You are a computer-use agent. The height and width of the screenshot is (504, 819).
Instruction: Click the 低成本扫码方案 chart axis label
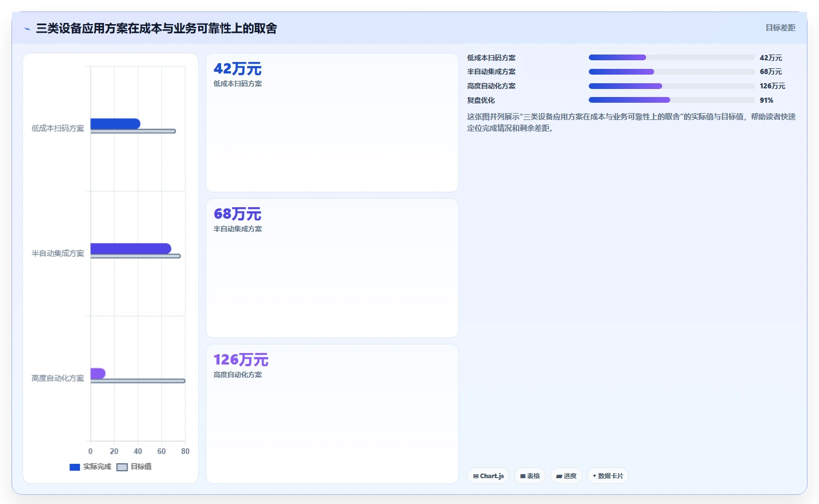(57, 129)
